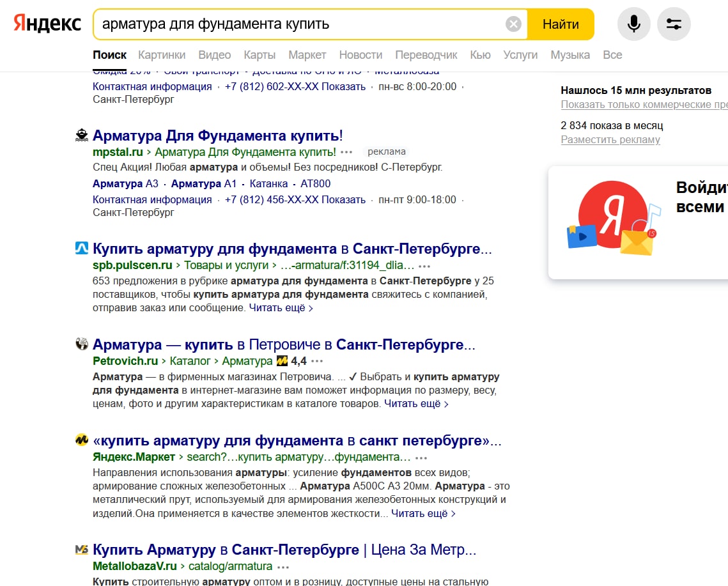The image size is (728, 586).
Task: Click the Каталог breadcrumb on Petrovich
Action: click(190, 361)
